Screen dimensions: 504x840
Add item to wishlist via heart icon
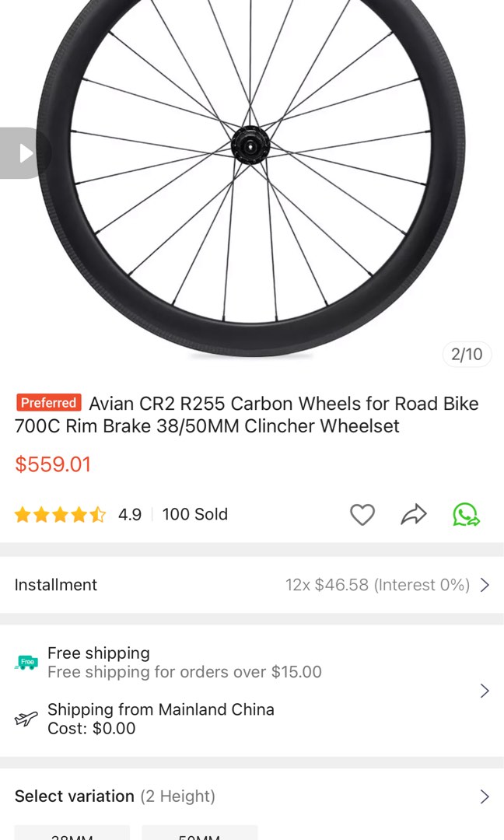tap(362, 514)
